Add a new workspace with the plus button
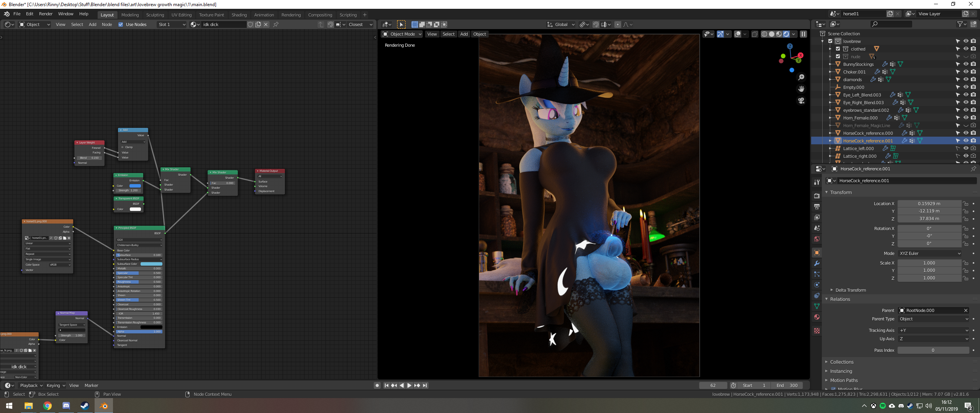Viewport: 980px width, 413px height. (365, 15)
